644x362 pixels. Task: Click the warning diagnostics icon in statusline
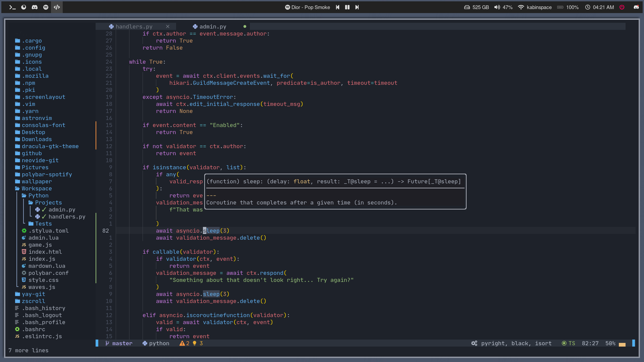(182, 343)
